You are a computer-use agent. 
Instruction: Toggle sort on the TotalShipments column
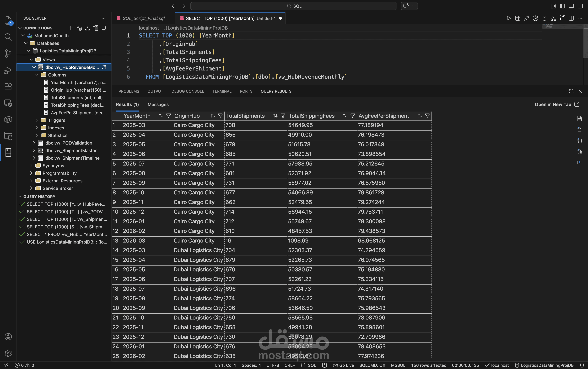(275, 116)
